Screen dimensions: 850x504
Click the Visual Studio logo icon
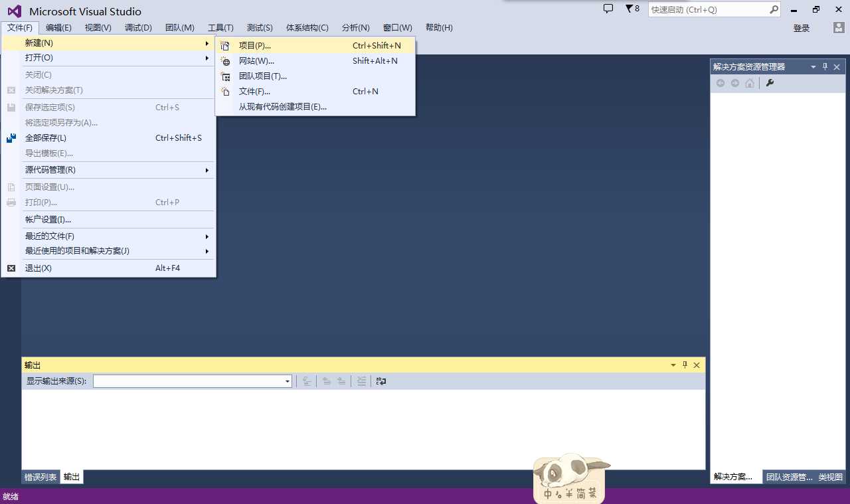(14, 11)
